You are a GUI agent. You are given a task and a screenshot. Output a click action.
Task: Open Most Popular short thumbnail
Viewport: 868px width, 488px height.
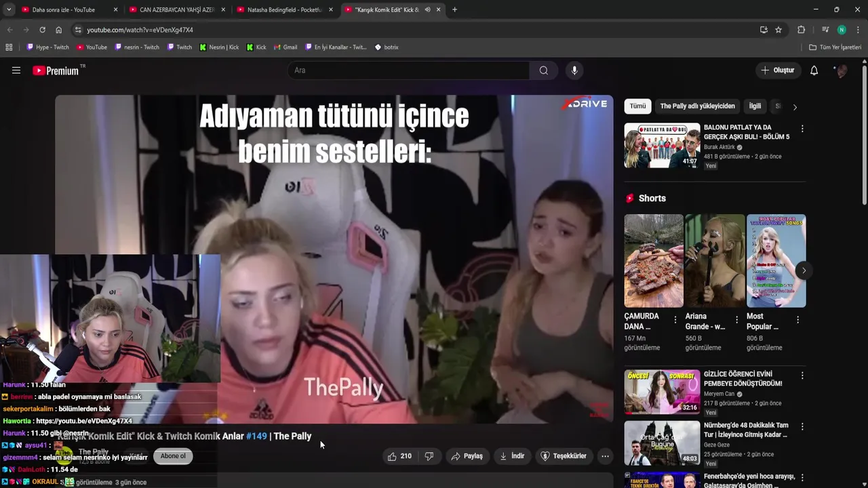click(x=776, y=261)
